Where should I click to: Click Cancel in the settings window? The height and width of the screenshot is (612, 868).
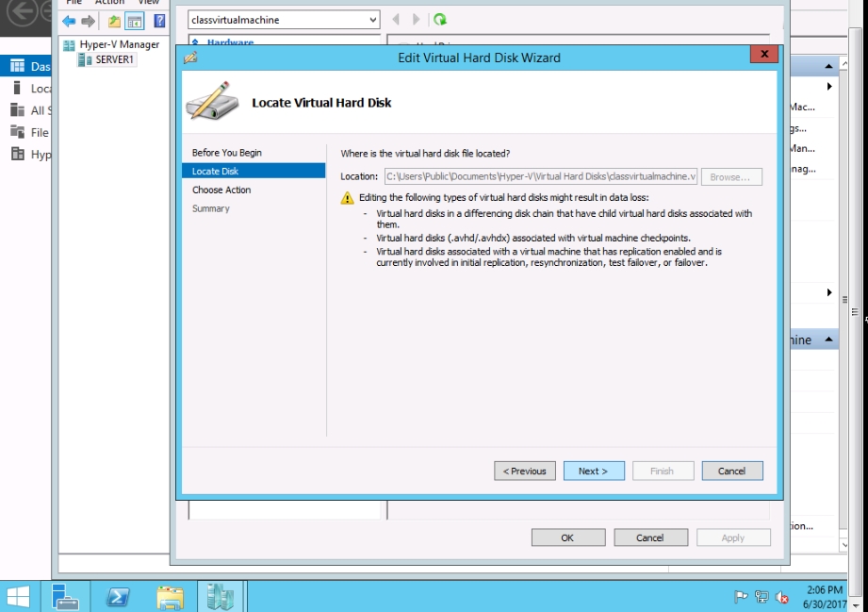[650, 538]
